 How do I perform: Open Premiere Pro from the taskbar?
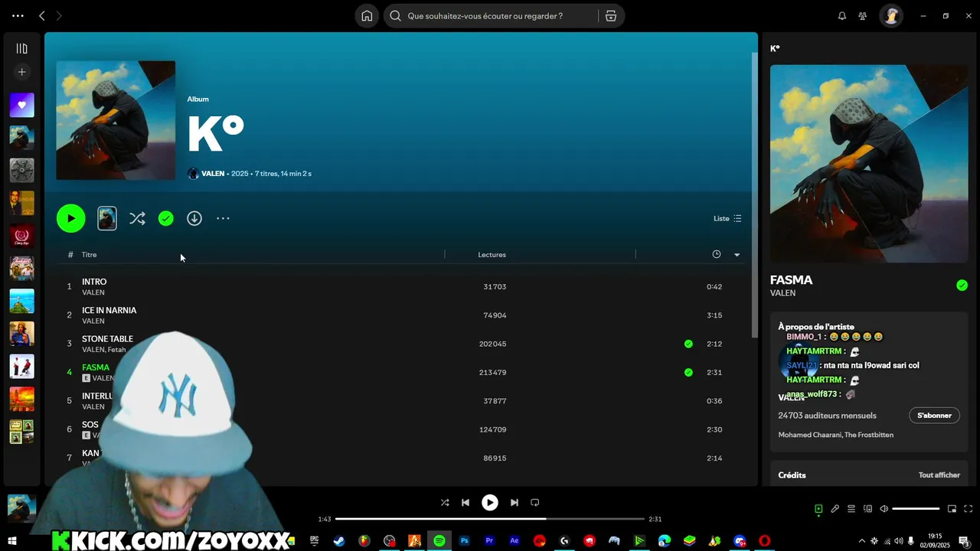point(489,541)
